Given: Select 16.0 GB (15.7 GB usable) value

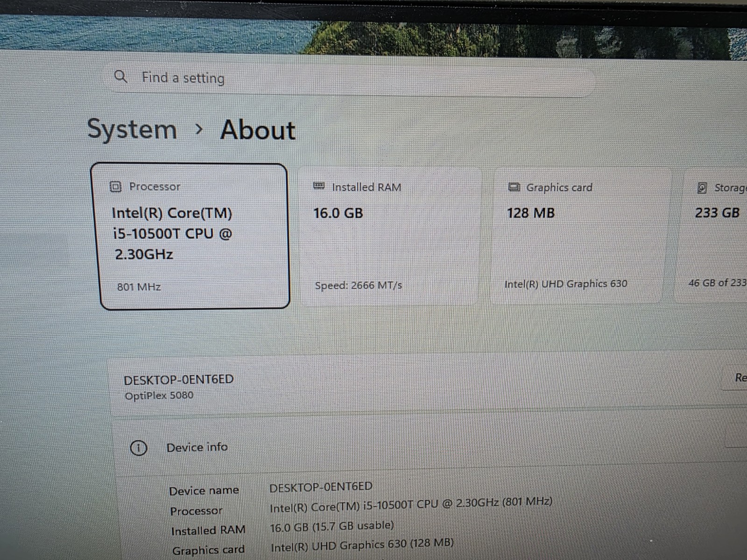Looking at the screenshot, I should pos(332,526).
